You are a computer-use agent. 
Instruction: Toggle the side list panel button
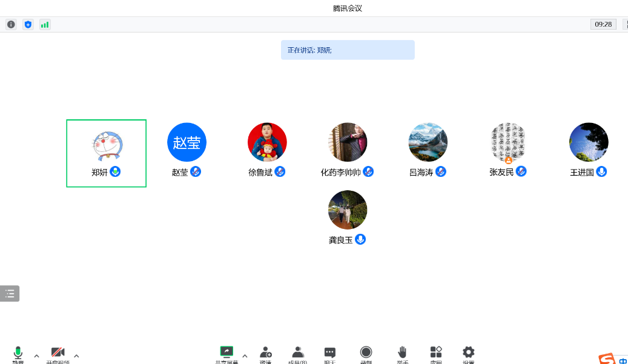[10, 294]
